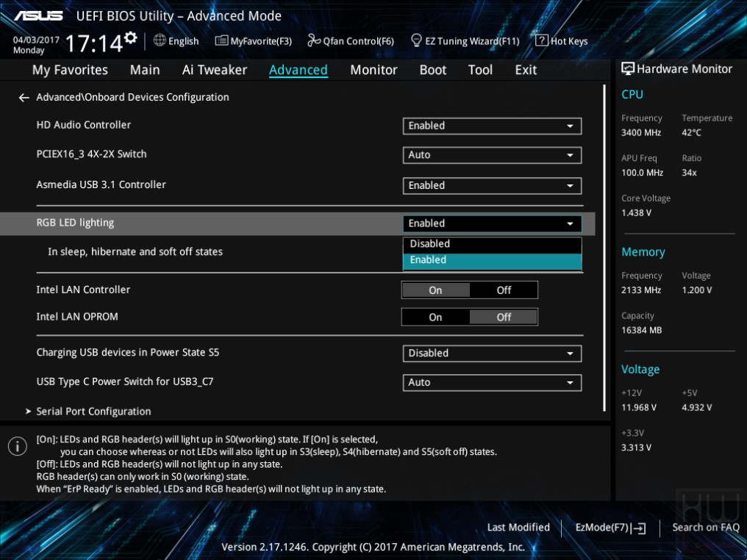Click the 1.438 V core voltage value
This screenshot has width=747, height=560.
coord(636,213)
